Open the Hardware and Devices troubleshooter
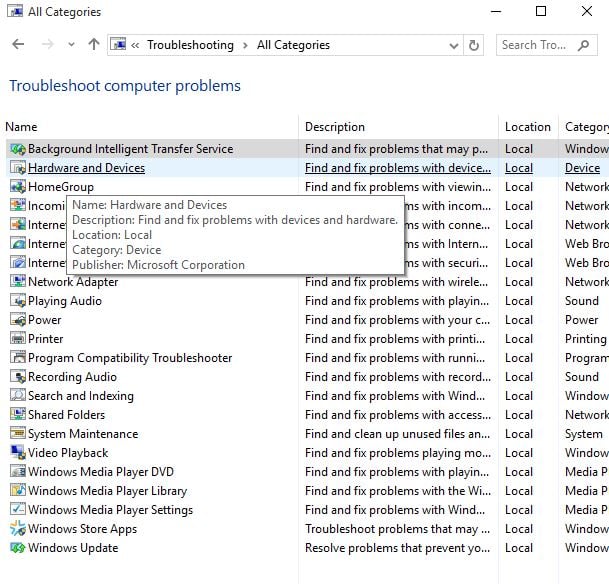This screenshot has width=609, height=584. coord(87,168)
